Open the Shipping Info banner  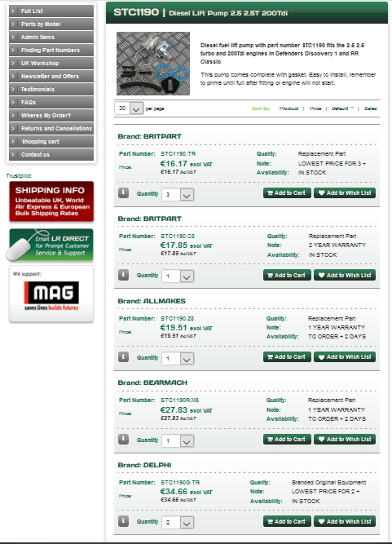pos(51,201)
